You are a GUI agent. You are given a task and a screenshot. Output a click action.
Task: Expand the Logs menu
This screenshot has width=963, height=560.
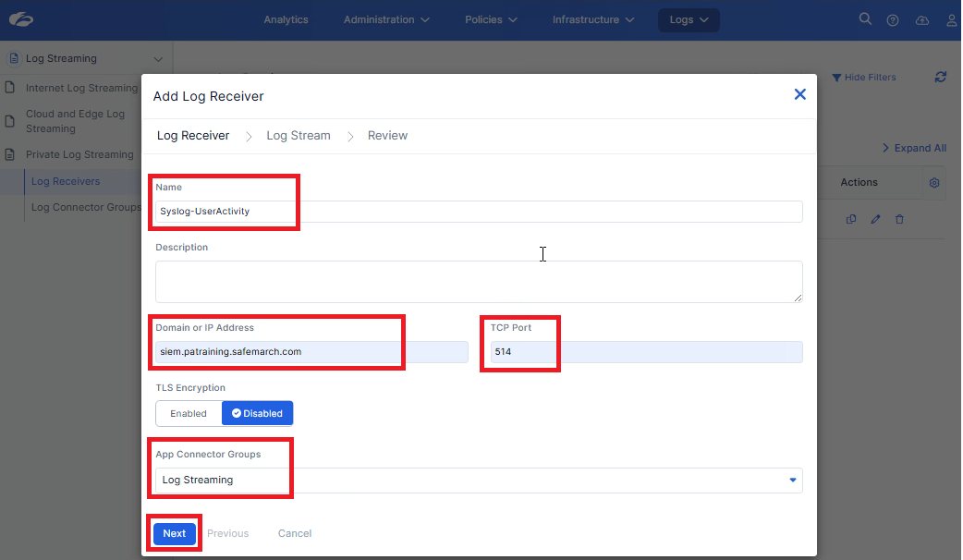pos(689,19)
